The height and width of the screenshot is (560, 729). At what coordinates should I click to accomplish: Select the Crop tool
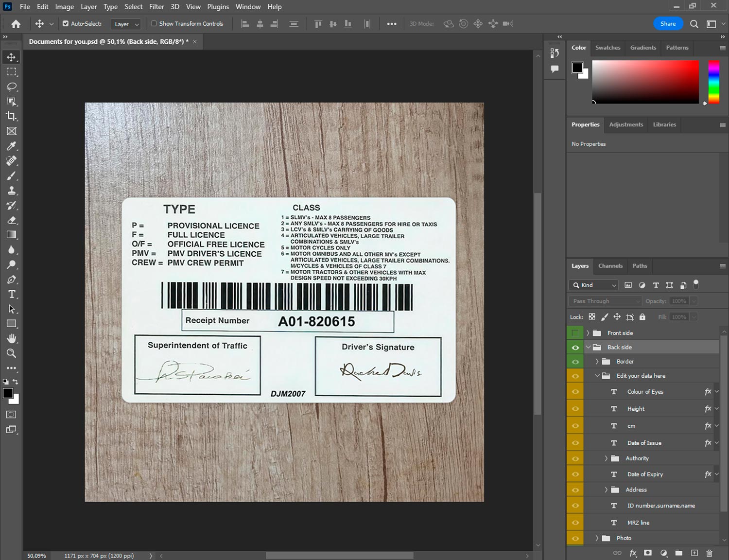tap(12, 116)
